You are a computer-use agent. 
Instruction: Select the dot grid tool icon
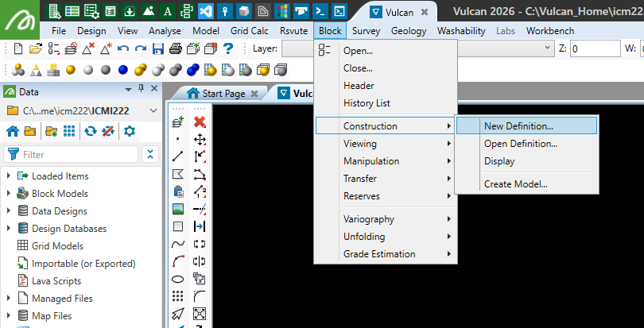click(177, 296)
